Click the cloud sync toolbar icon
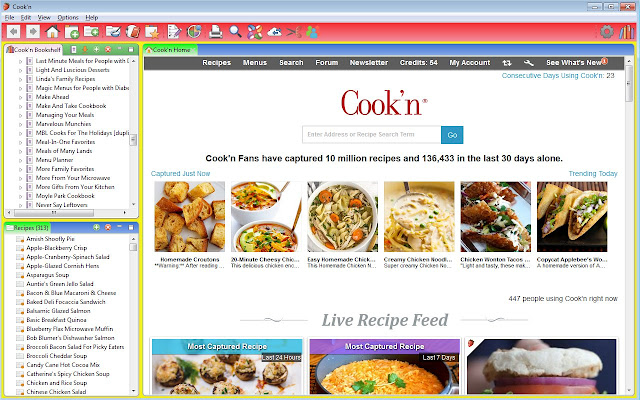This screenshot has width=640, height=400. [x=274, y=31]
